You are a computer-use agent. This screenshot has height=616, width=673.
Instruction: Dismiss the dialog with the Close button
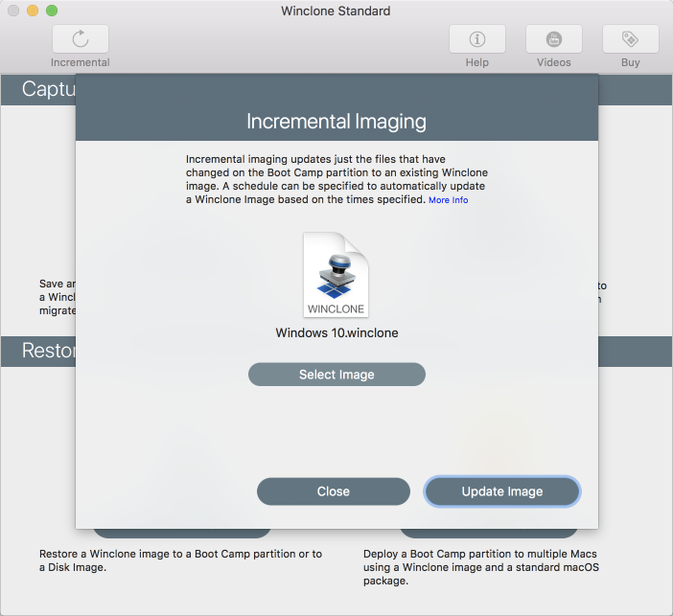click(334, 491)
